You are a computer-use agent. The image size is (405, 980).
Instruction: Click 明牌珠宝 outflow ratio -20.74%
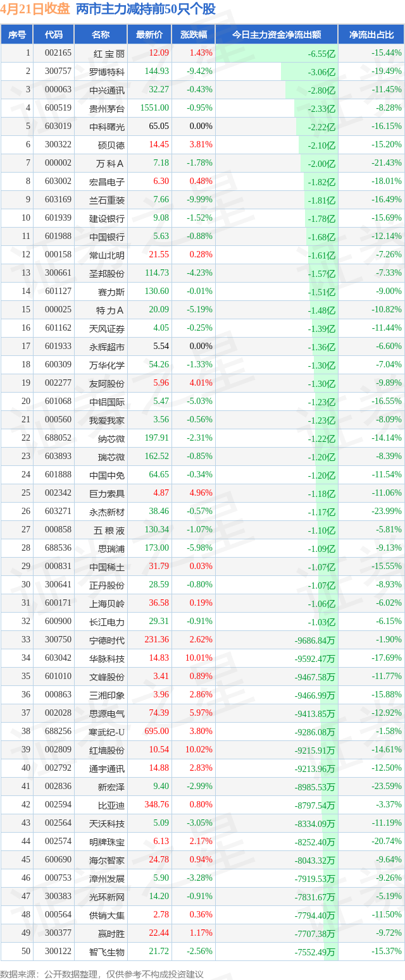[386, 842]
